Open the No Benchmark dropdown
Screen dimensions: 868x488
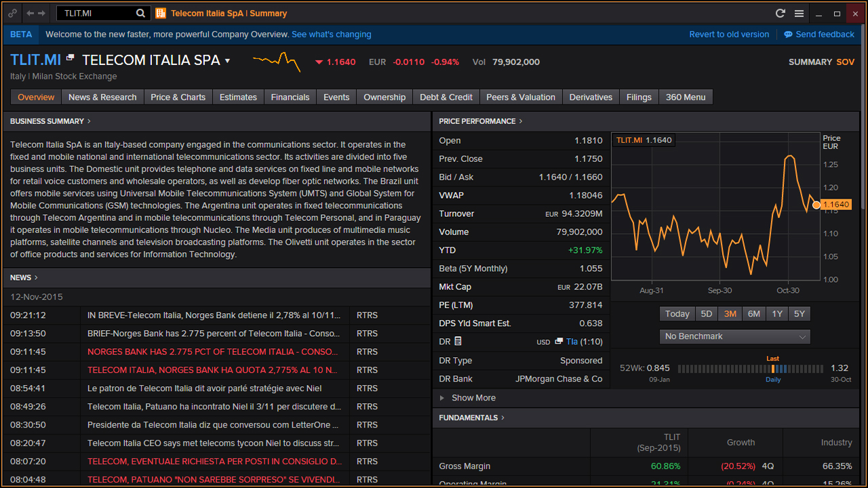[735, 336]
